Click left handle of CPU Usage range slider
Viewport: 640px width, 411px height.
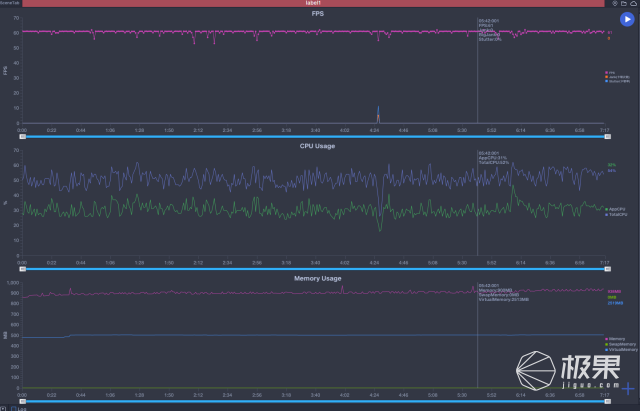pos(23,268)
